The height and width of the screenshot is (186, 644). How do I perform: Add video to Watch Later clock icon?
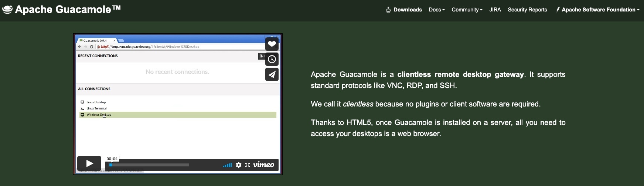pos(272,59)
